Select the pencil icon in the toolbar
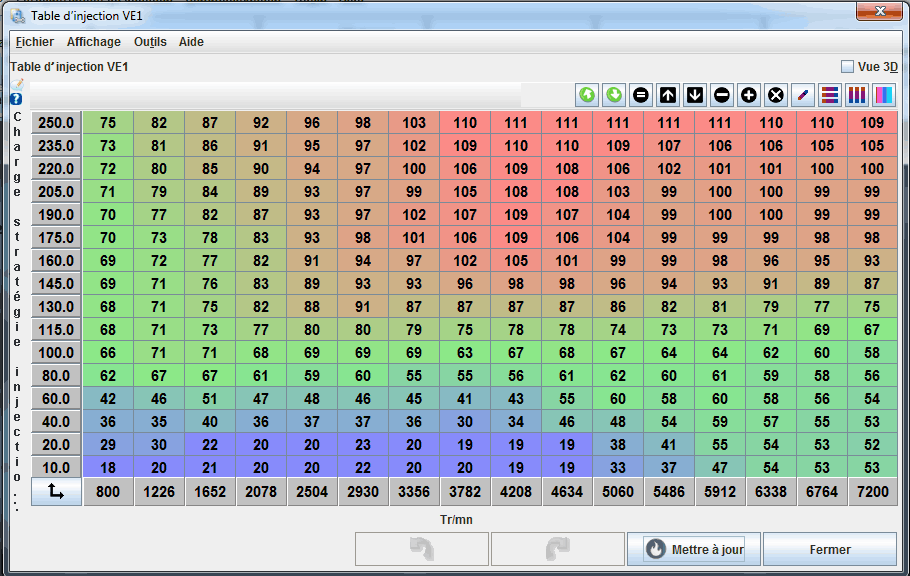Image resolution: width=910 pixels, height=576 pixels. click(802, 95)
